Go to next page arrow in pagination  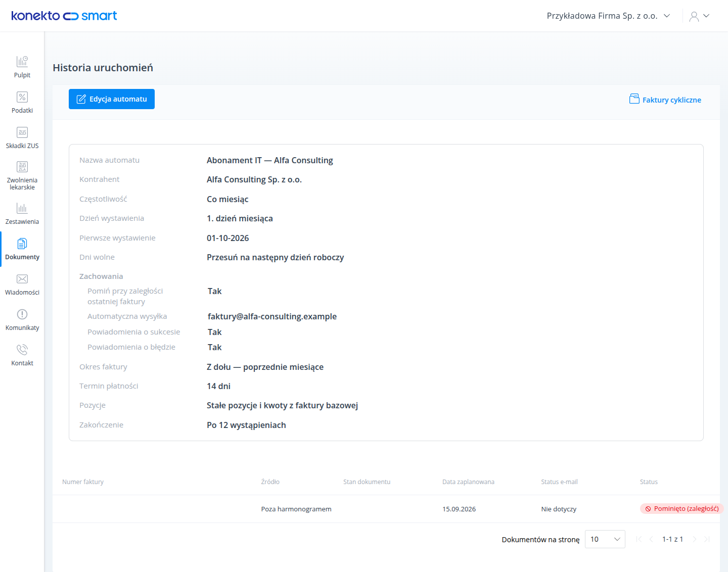tap(695, 539)
